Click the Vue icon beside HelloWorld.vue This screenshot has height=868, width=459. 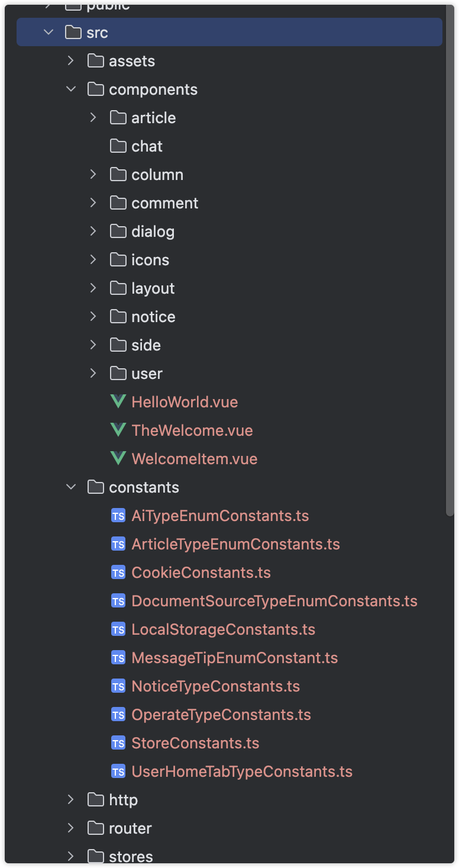(118, 402)
